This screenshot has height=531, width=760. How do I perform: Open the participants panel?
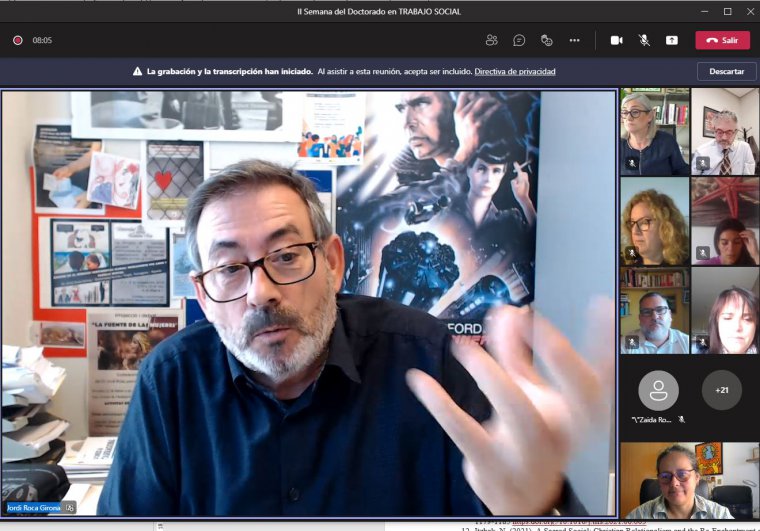491,40
